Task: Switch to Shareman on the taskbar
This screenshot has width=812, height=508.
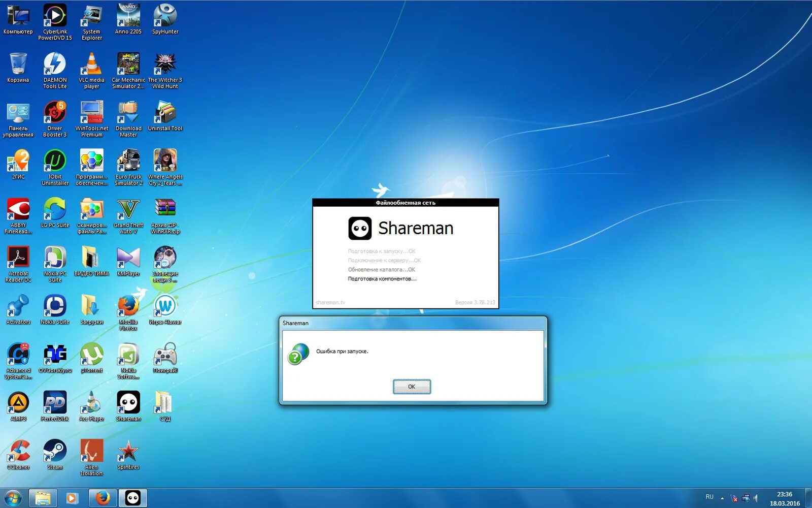Action: point(133,498)
